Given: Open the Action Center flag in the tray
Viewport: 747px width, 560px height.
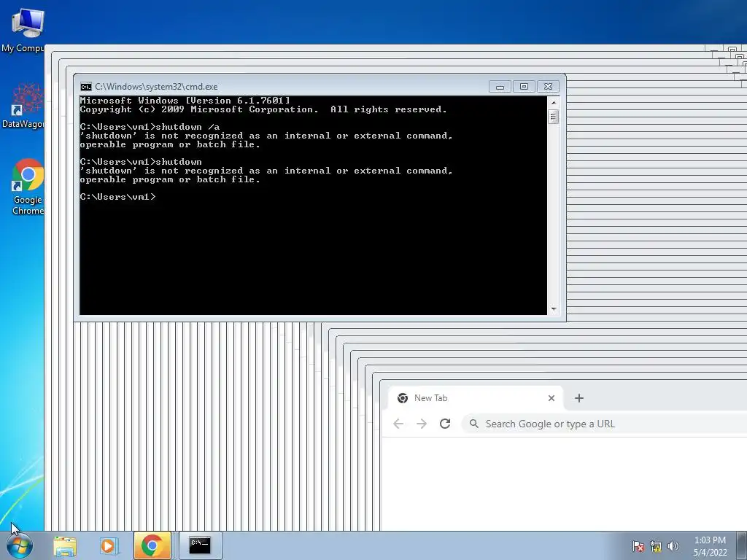Looking at the screenshot, I should (638, 546).
